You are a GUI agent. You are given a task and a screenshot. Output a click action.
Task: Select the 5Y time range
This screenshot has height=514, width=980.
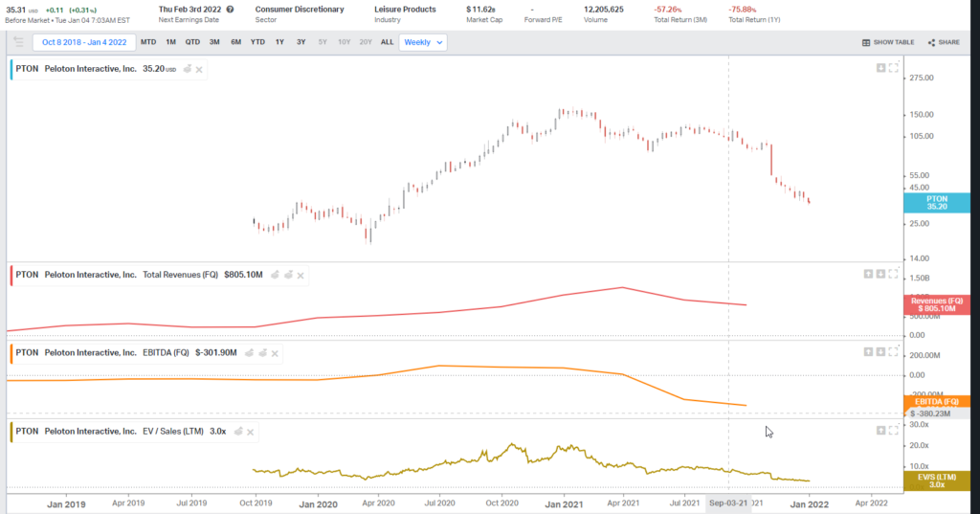(323, 42)
